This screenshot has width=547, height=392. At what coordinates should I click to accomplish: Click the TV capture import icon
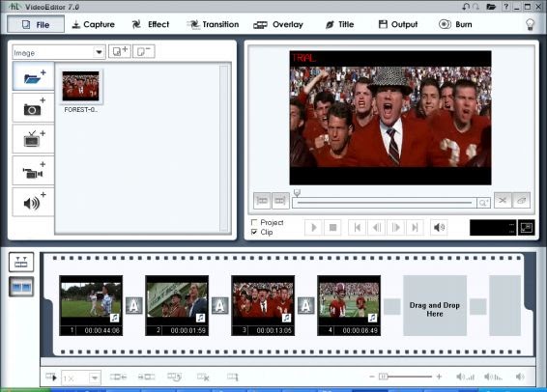coord(34,139)
